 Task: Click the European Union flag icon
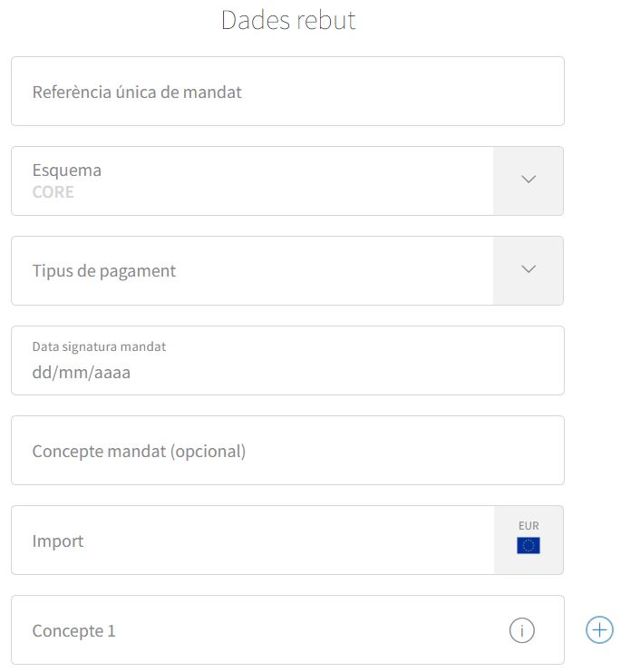click(x=528, y=545)
